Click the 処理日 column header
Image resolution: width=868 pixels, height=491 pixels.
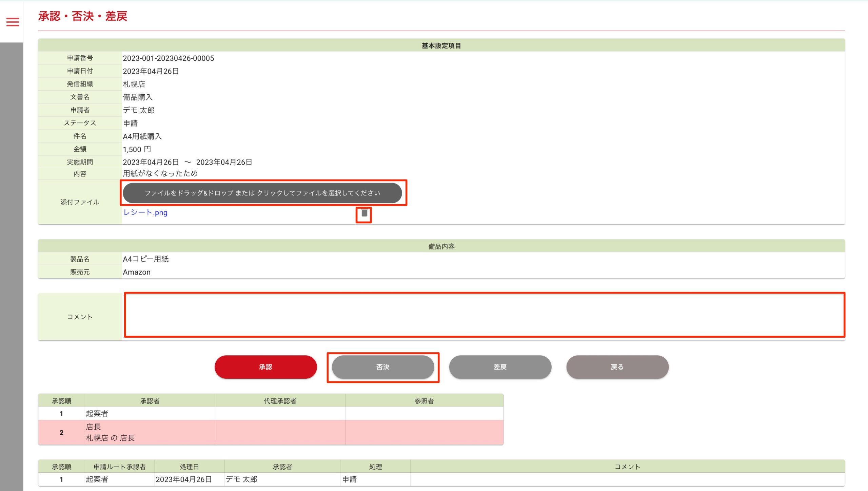[189, 467]
